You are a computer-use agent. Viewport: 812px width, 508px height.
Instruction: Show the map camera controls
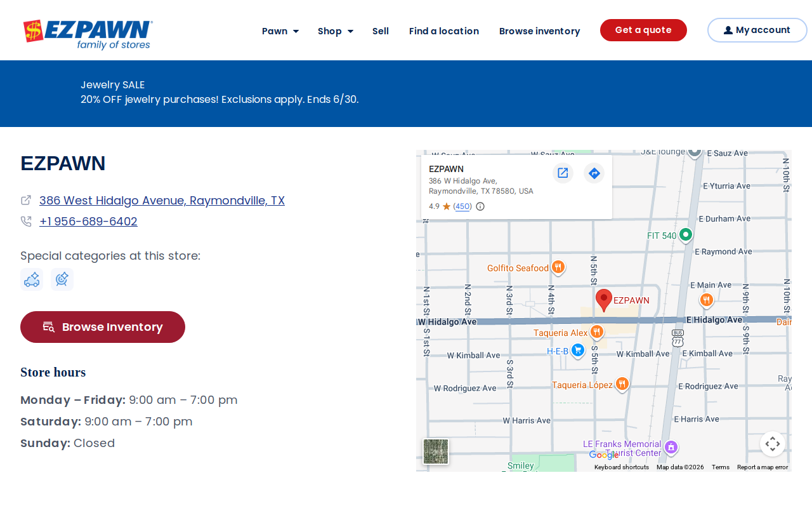coord(773,444)
